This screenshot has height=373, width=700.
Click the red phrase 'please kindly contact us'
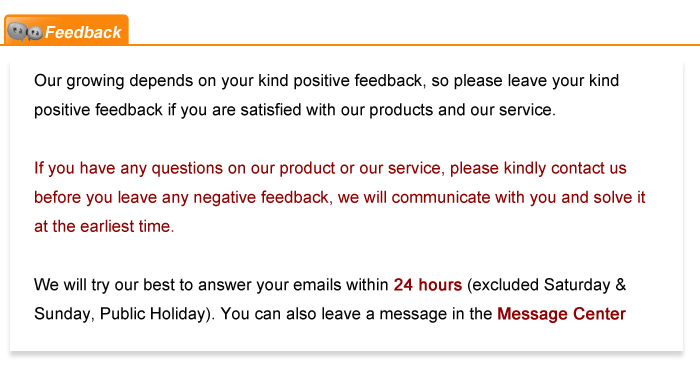538,169
